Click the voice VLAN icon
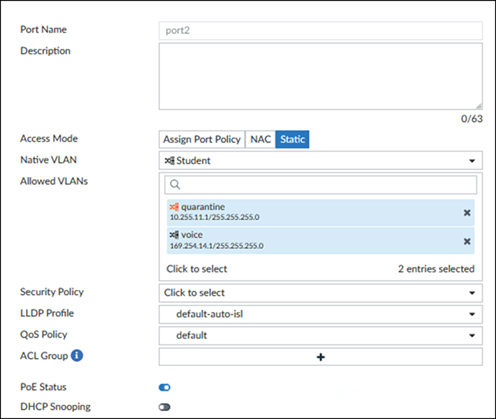The height and width of the screenshot is (419, 496). pyautogui.click(x=174, y=235)
